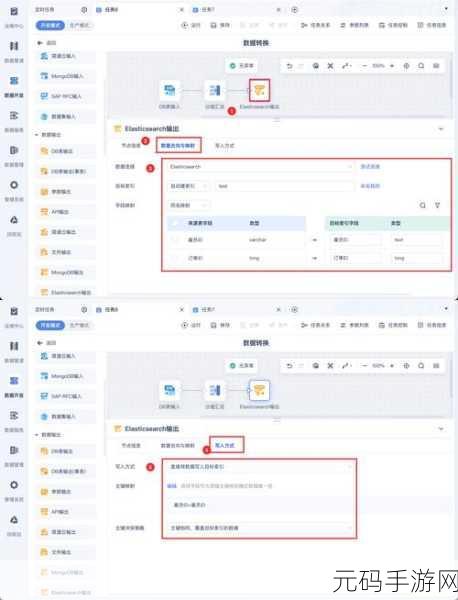458x600 pixels.
Task: Click the locate/center icon on upper canvas toolbar
Action: [x=406, y=66]
